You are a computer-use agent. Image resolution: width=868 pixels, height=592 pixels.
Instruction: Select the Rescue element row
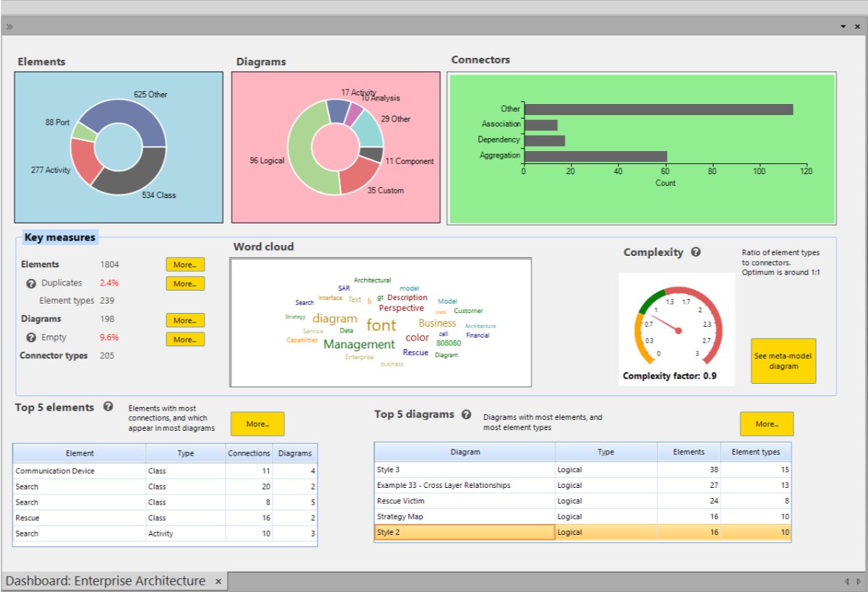tap(165, 518)
